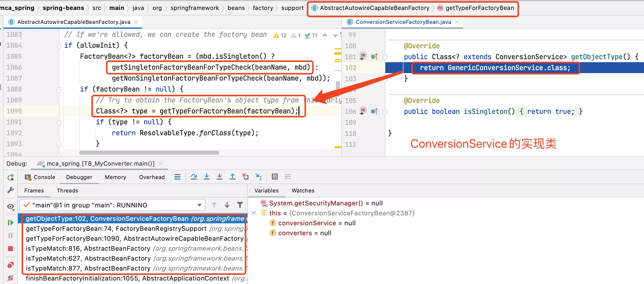644x284 pixels.
Task: Expand the Variables panel section
Action: 267,190
